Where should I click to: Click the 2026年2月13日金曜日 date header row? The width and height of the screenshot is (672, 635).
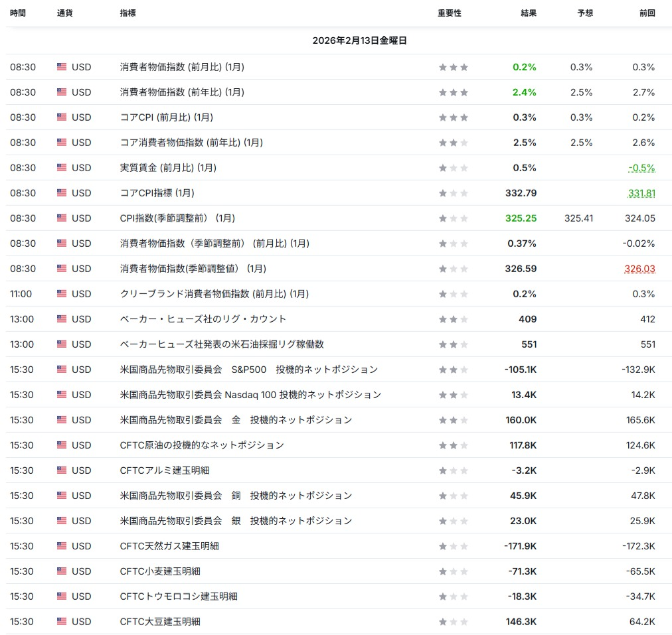tap(359, 40)
